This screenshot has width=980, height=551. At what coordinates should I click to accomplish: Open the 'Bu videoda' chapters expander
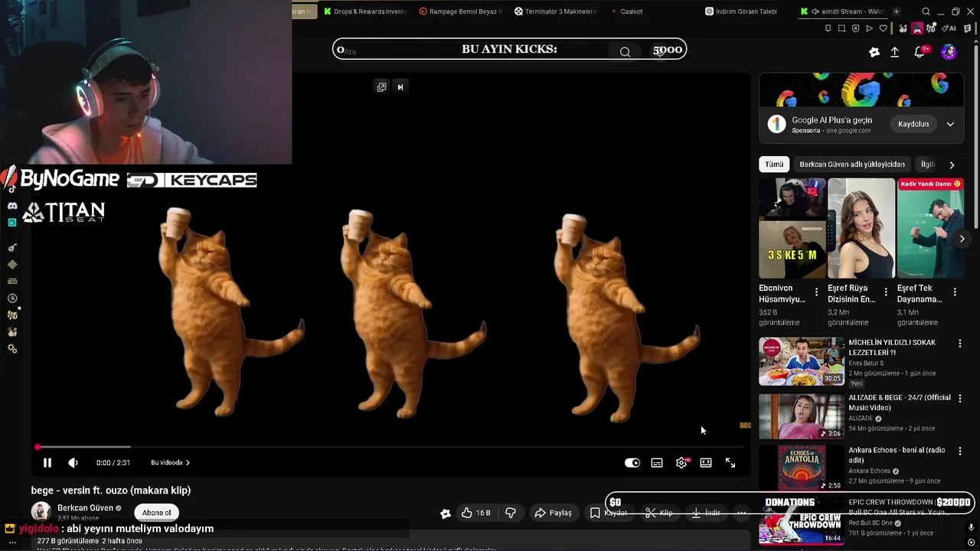[x=170, y=462]
